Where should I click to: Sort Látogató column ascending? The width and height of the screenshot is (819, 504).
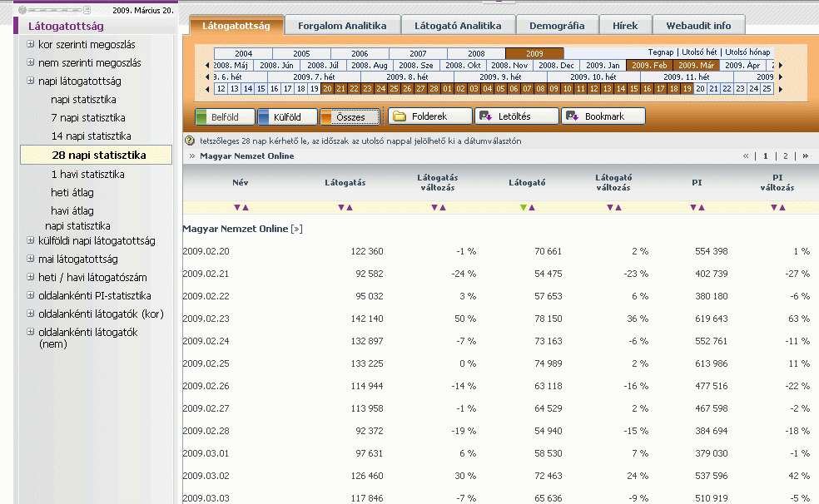[x=532, y=208]
